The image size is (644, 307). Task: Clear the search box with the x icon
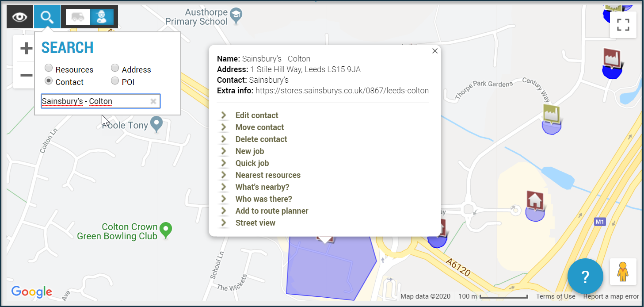coord(153,101)
